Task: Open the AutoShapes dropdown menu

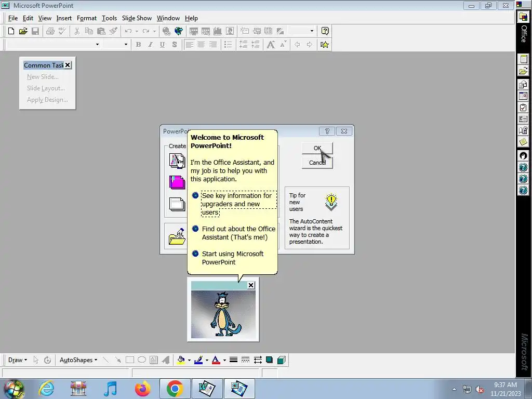Action: coord(78,360)
